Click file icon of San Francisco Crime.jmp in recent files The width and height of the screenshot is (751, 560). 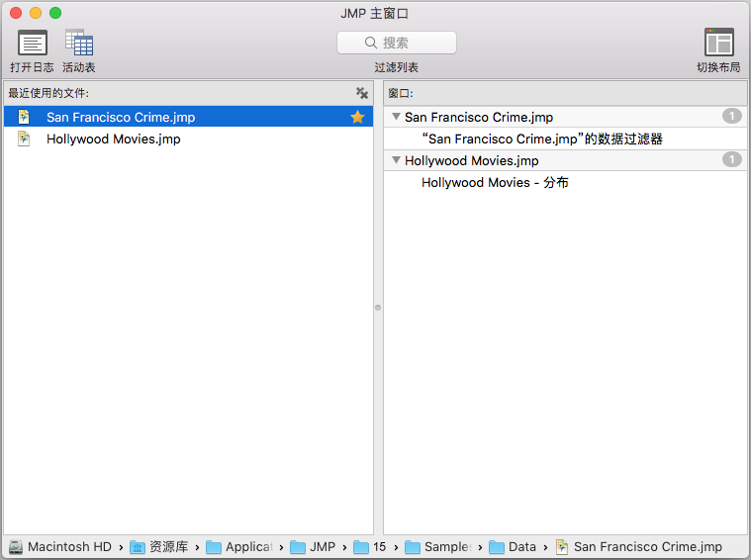pos(24,117)
